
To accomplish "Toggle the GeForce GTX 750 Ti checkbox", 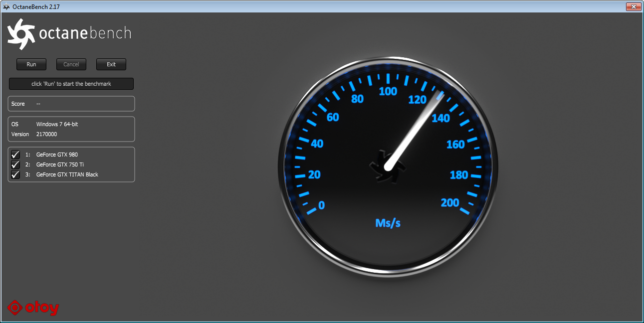I will [15, 164].
